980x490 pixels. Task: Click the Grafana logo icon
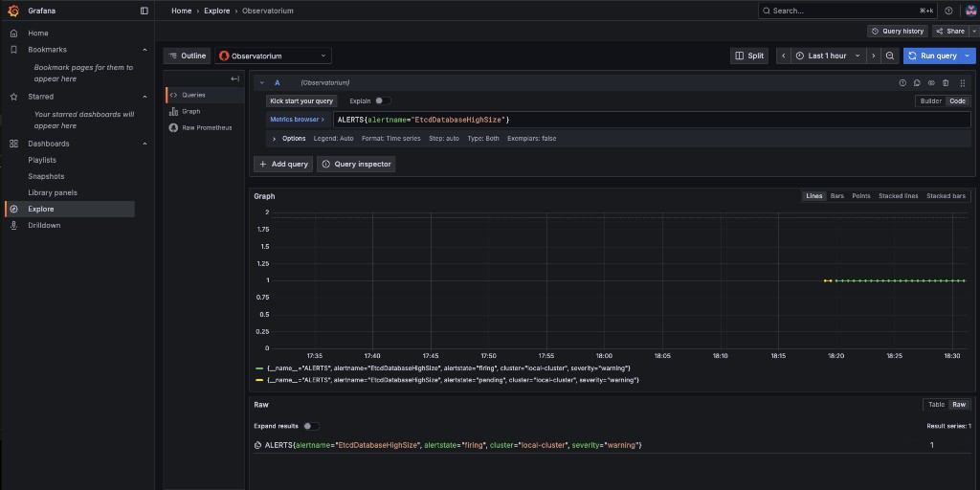[x=13, y=11]
